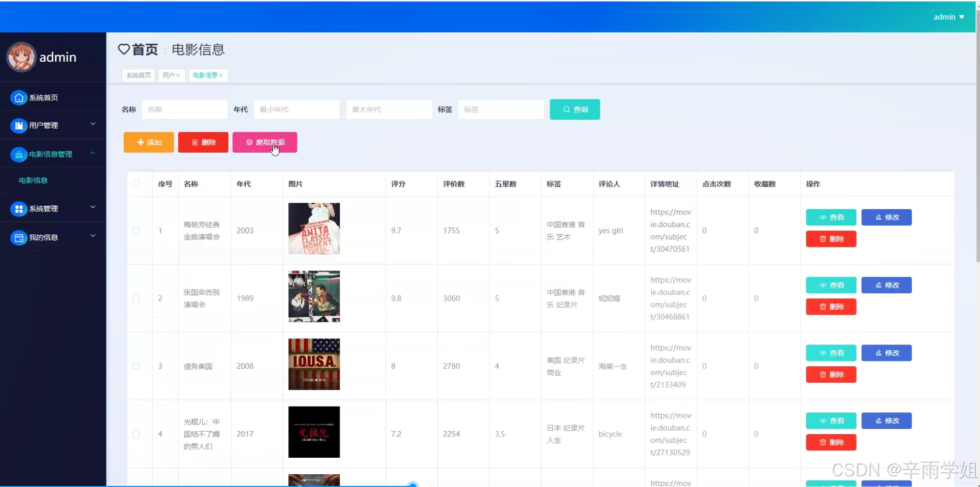Viewport: 980px width, 487px height.
Task: Click the trash icon in 光棍儿 row
Action: (x=823, y=442)
